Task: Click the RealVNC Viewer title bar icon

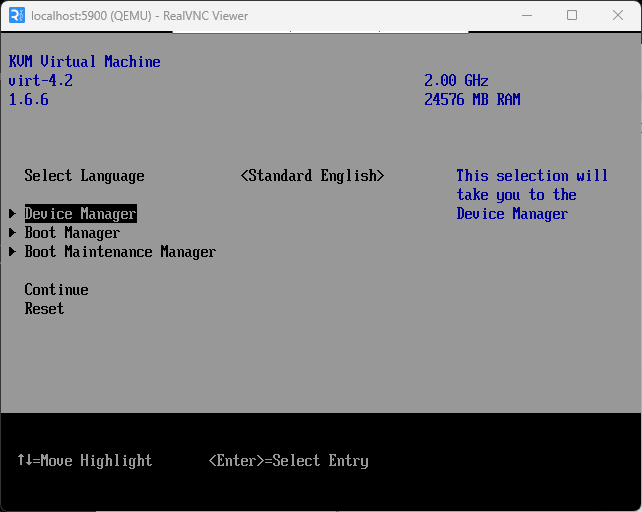Action: point(17,16)
